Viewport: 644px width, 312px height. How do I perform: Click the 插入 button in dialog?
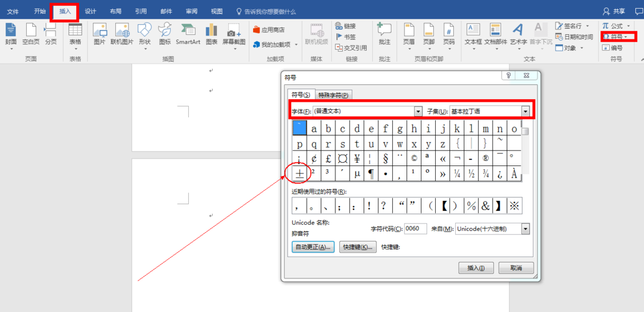coord(476,268)
